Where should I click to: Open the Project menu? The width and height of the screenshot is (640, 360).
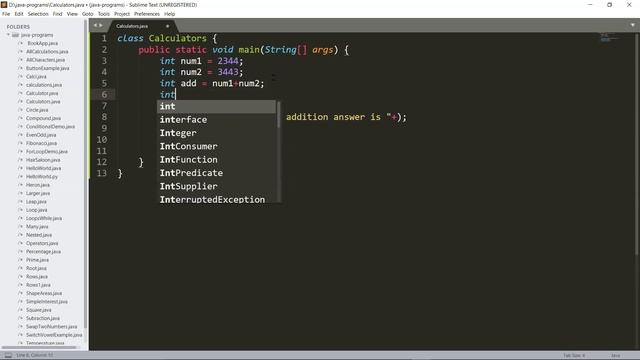click(122, 14)
